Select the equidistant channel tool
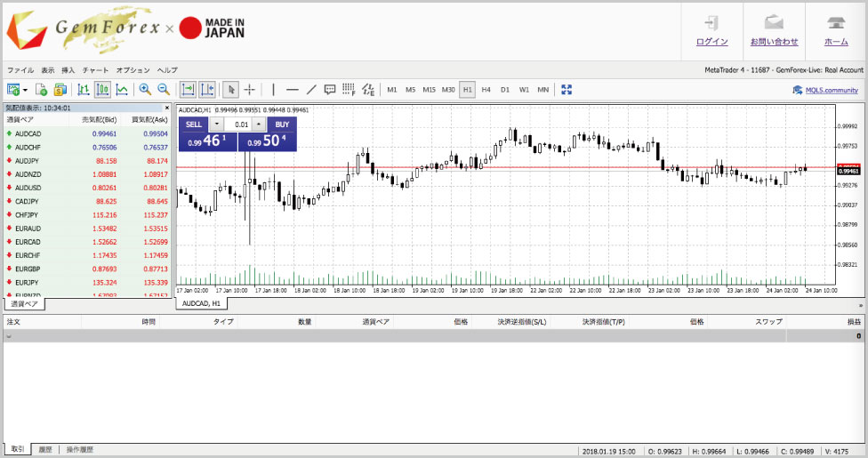868x458 pixels. click(x=368, y=89)
